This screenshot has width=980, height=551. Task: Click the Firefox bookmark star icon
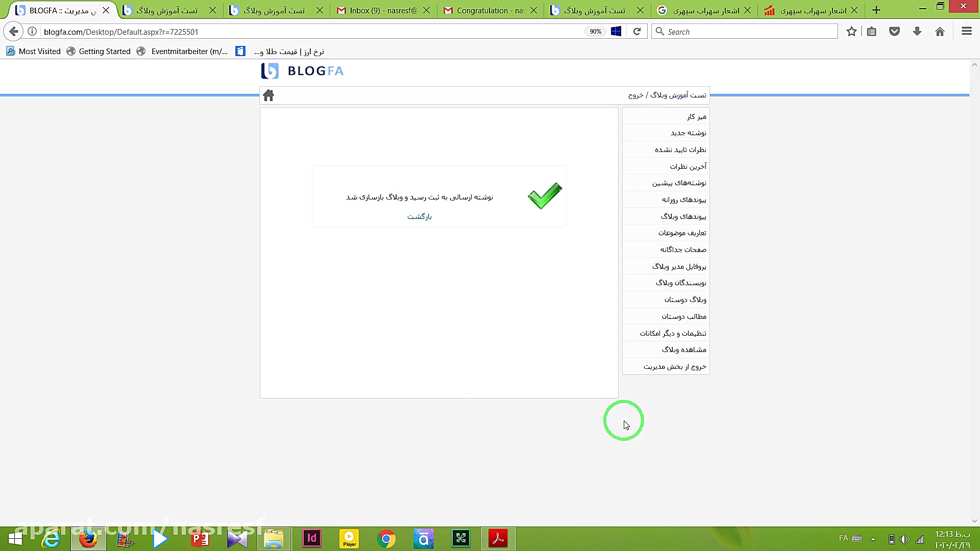[x=851, y=32]
